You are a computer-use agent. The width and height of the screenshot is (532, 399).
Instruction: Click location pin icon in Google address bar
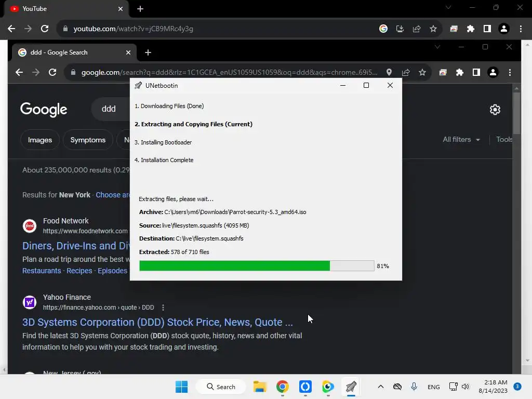(389, 72)
